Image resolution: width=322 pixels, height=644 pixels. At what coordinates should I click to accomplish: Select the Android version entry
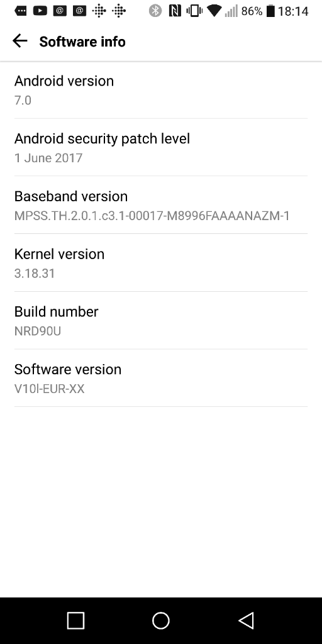[x=161, y=90]
